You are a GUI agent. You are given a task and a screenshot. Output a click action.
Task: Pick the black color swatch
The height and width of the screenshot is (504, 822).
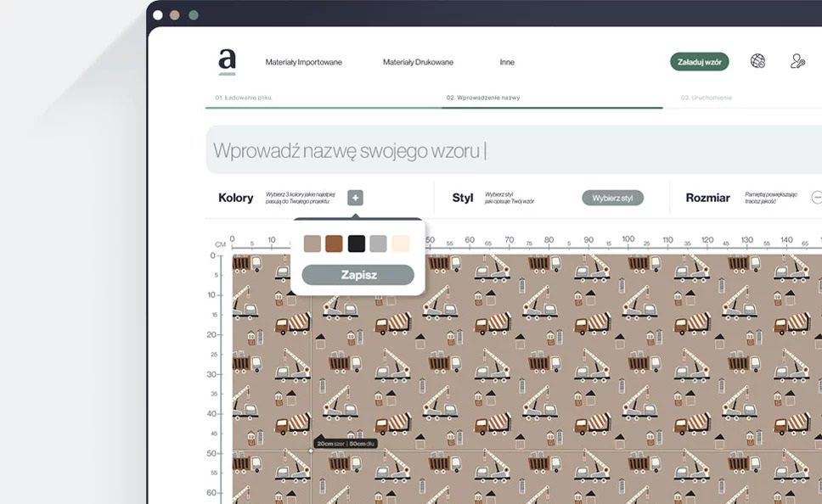click(x=356, y=244)
